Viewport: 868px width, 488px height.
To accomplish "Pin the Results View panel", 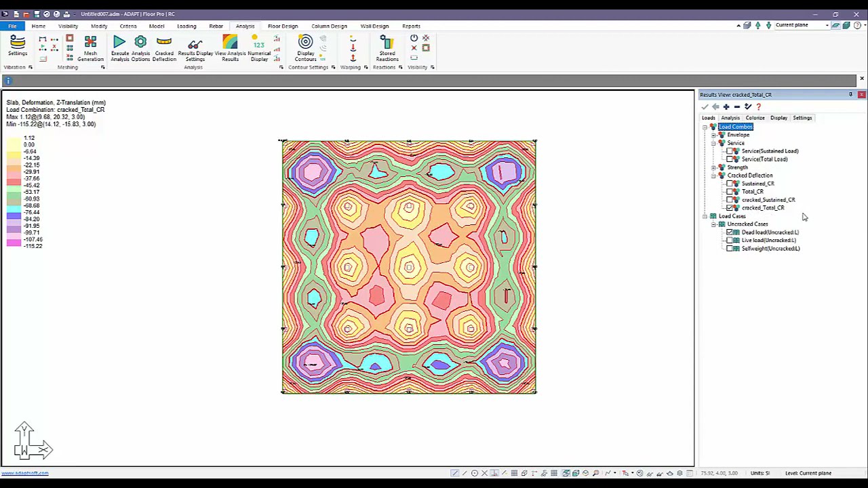I will coord(850,95).
